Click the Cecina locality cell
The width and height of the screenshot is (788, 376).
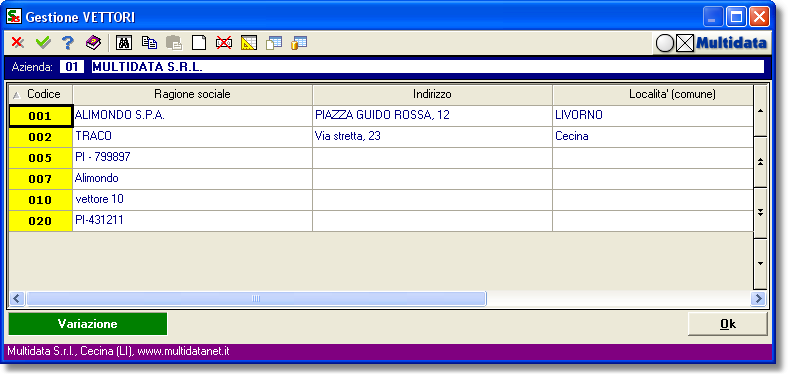tap(653, 137)
